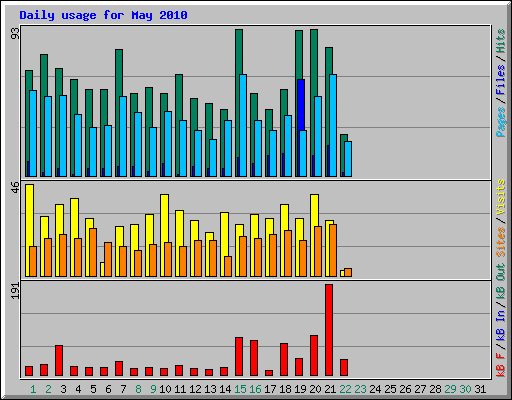The image size is (512, 400).
Task: Click the dark blue bar for day 19
Action: [x=301, y=105]
